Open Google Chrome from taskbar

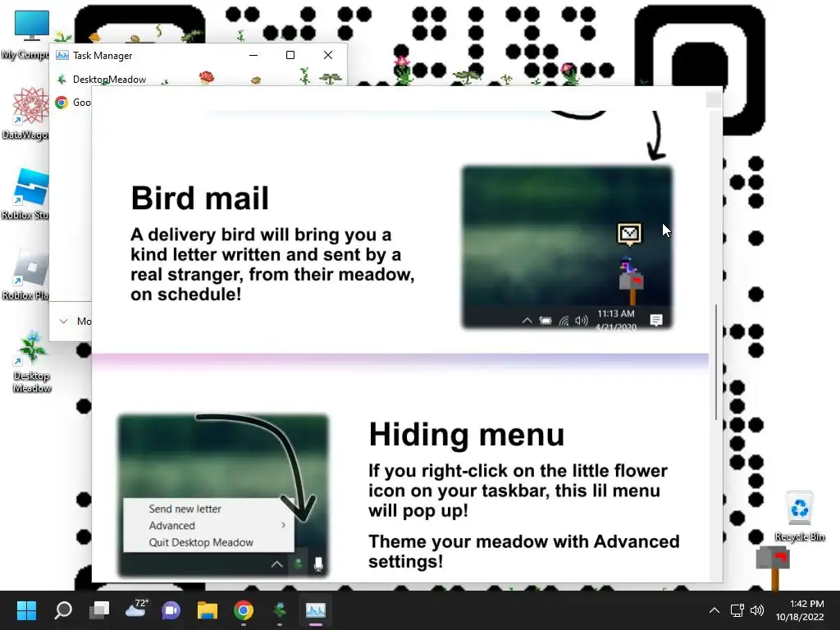click(243, 610)
